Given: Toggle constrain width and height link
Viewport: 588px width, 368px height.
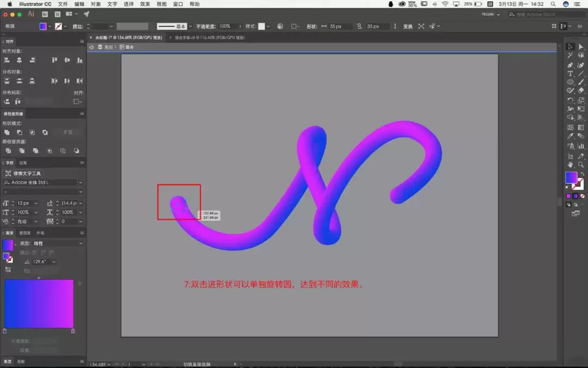Looking at the screenshot, I should tap(359, 26).
